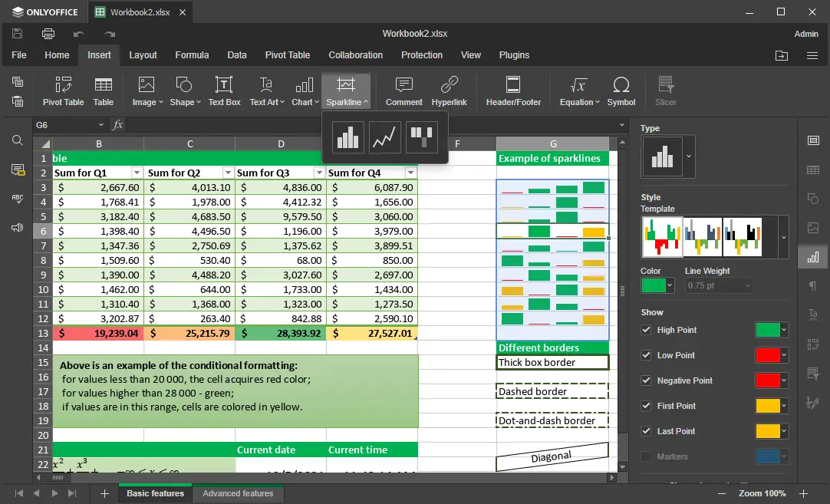Toggle the Negative Point checkbox

coord(646,380)
